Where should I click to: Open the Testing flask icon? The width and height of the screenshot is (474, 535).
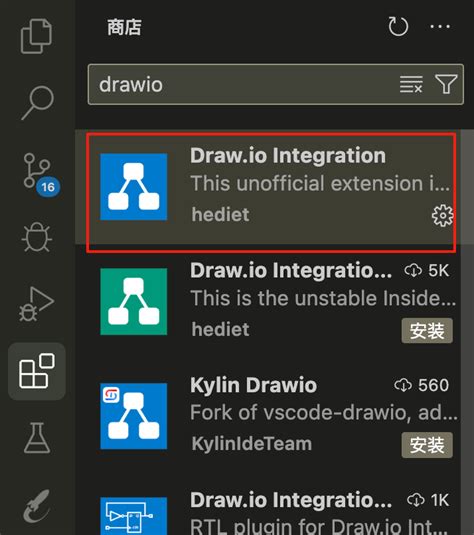[x=37, y=438]
